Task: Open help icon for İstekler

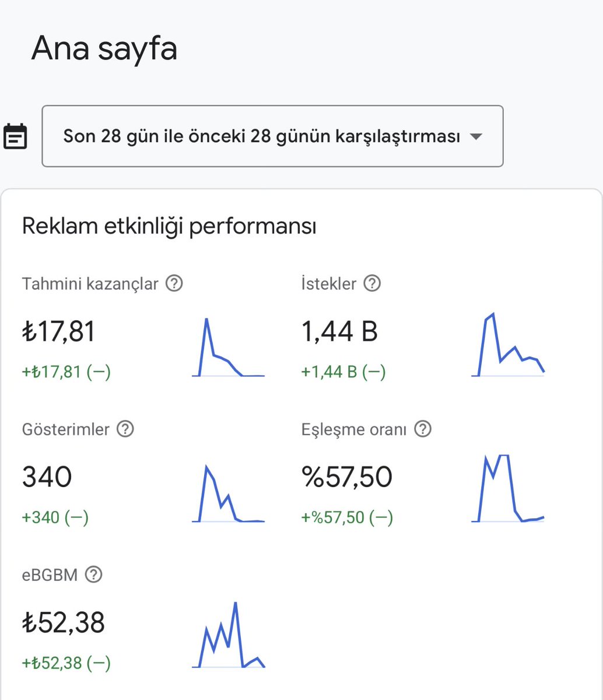Action: click(x=372, y=284)
